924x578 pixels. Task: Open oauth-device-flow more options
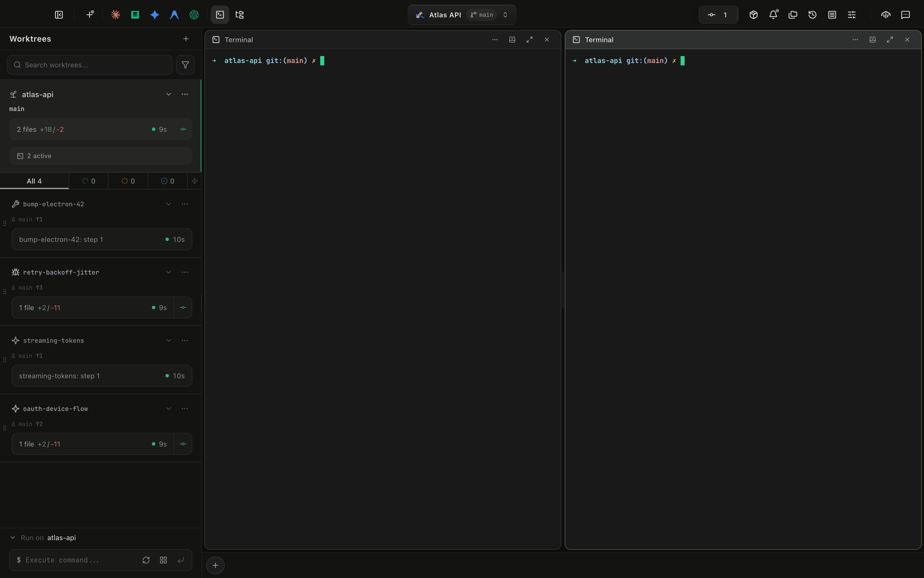(185, 409)
